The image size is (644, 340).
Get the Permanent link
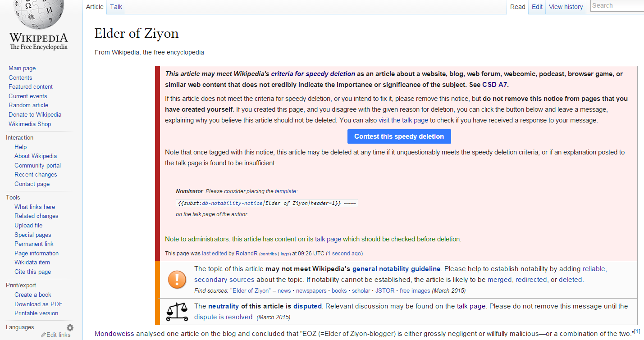(34, 244)
